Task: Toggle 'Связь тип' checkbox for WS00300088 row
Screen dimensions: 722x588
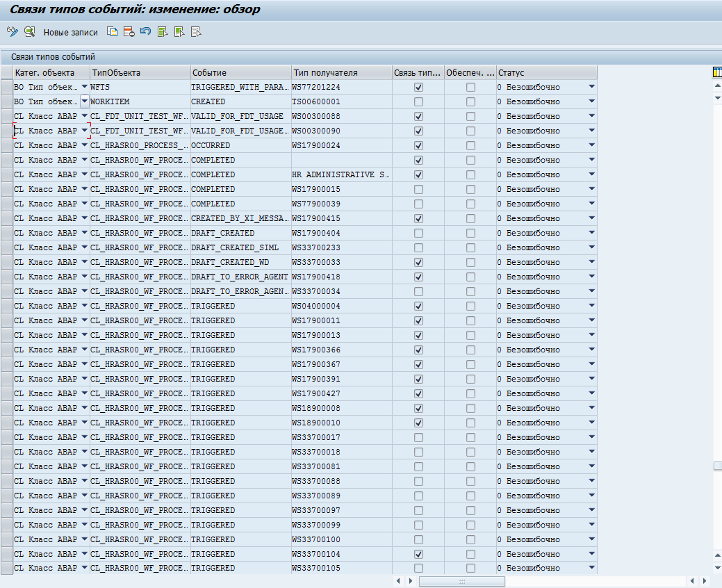Action: click(418, 117)
